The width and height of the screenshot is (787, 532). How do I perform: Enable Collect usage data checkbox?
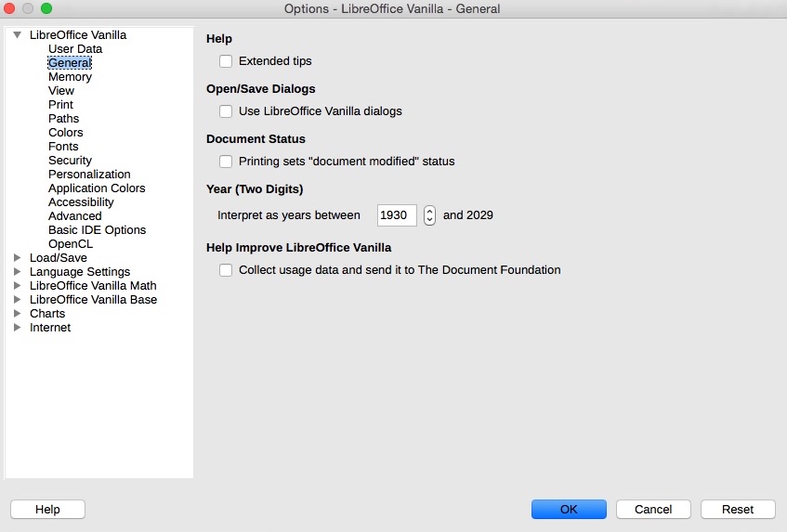[226, 271]
